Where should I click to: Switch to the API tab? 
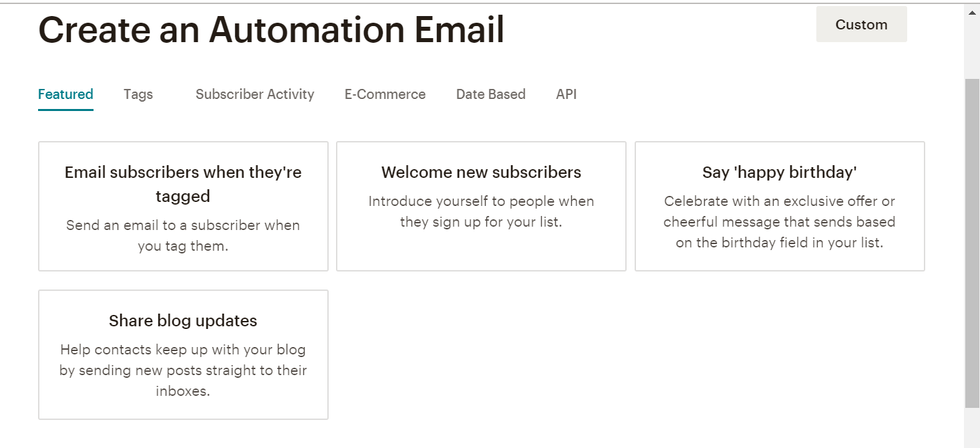(566, 94)
